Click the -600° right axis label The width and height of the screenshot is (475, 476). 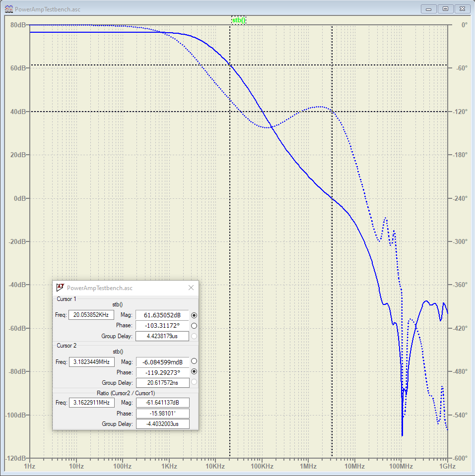tap(461, 458)
